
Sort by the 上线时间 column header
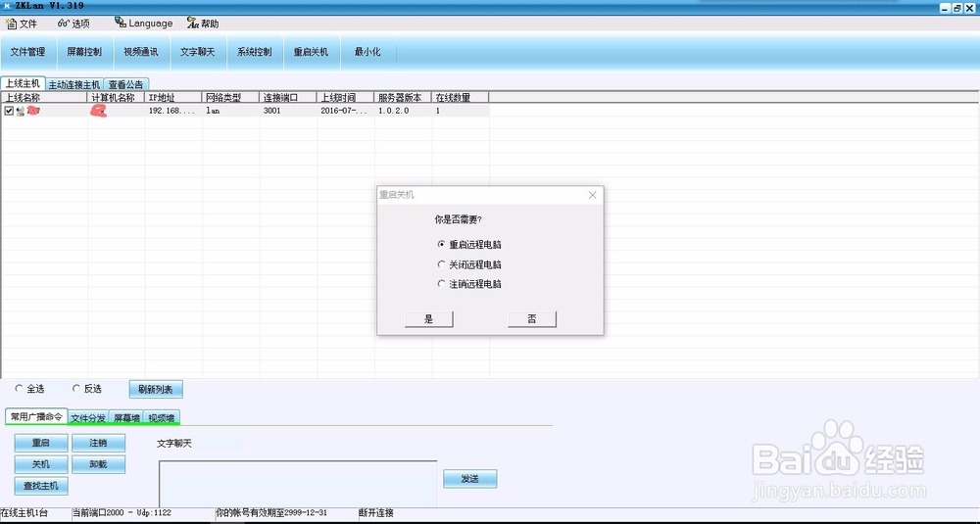coord(346,98)
